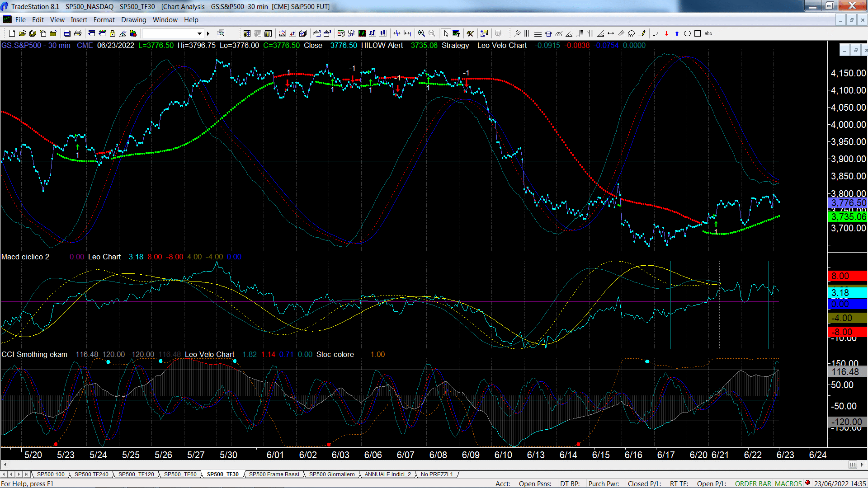
Task: Click the compress bar spacing icon
Action: click(x=397, y=33)
